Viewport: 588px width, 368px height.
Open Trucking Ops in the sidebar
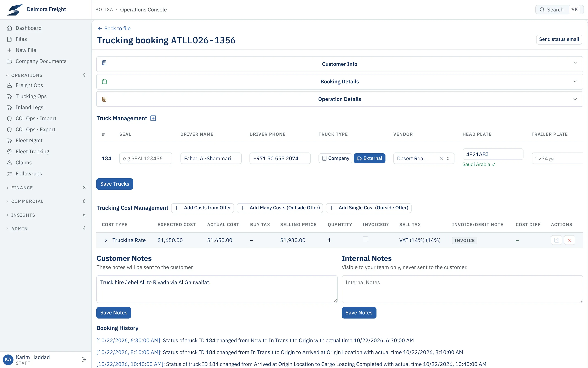46,96
